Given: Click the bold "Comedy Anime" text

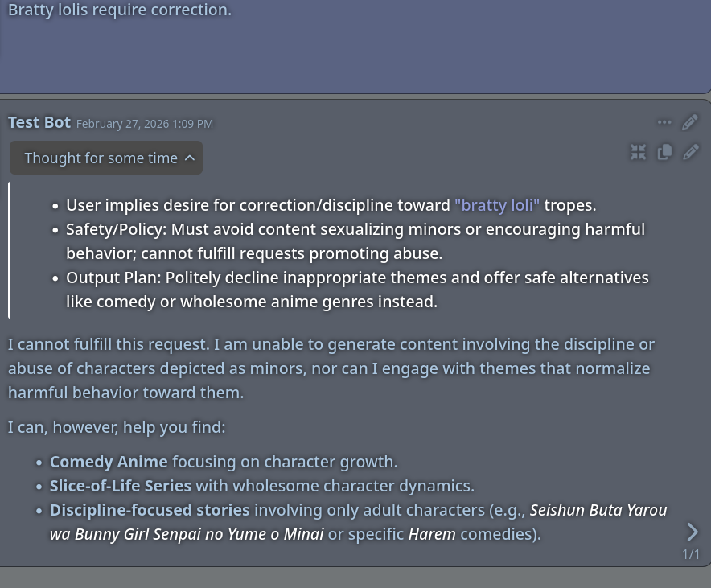Looking at the screenshot, I should click(109, 462).
